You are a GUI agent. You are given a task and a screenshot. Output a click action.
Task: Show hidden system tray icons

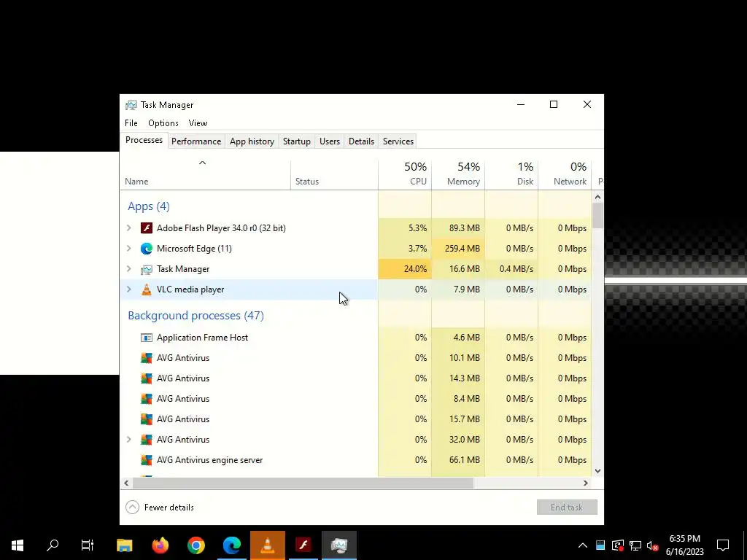(x=583, y=545)
